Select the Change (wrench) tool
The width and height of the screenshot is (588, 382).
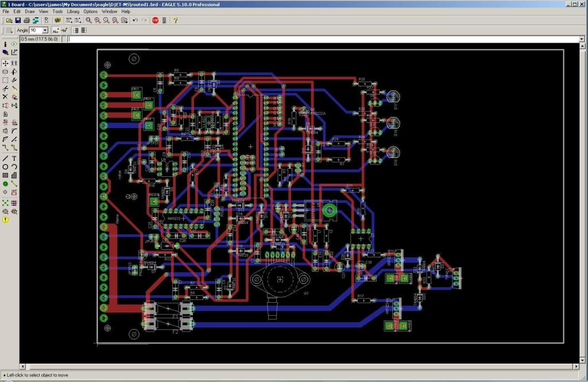[x=14, y=80]
